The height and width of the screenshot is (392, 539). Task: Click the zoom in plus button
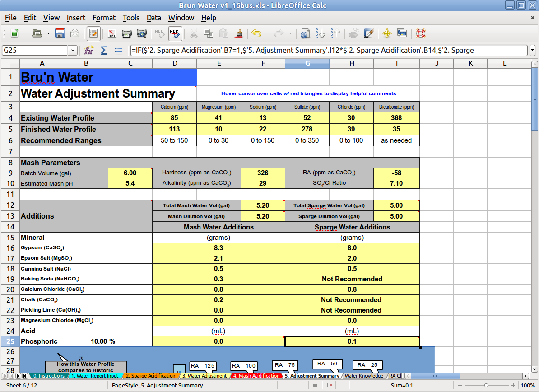(x=513, y=386)
